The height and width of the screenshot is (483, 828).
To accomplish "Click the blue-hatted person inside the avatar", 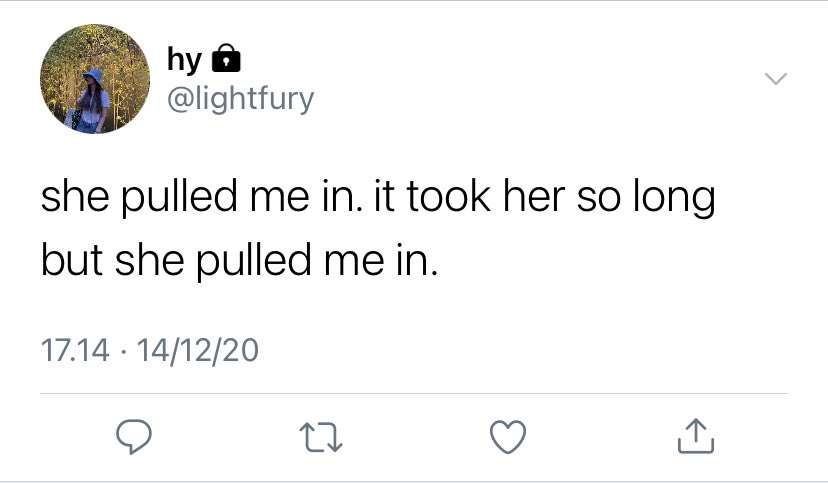I will pyautogui.click(x=92, y=99).
